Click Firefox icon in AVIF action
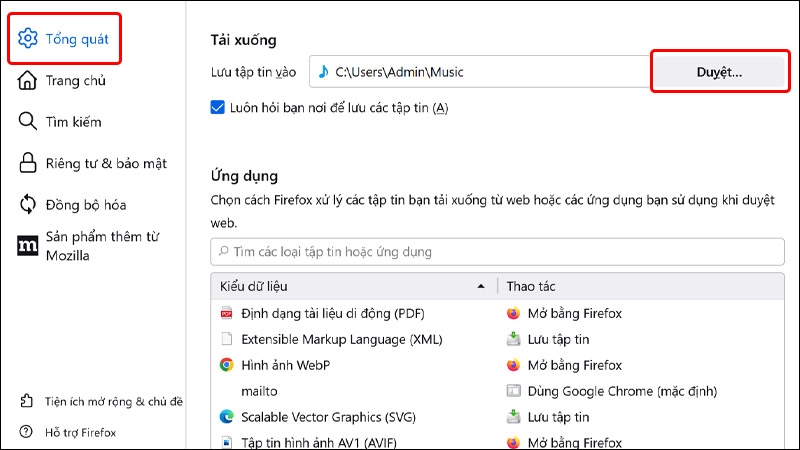Viewport: 800px width, 450px height. click(x=513, y=442)
